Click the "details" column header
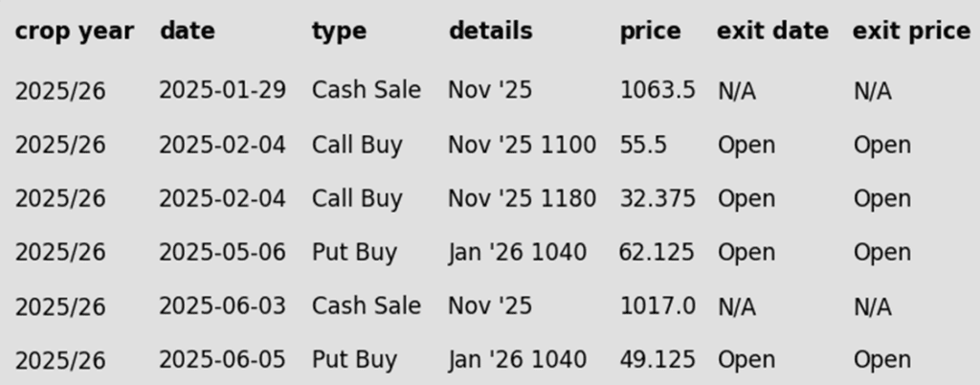Viewport: 980px width, 385px height. coord(491,31)
